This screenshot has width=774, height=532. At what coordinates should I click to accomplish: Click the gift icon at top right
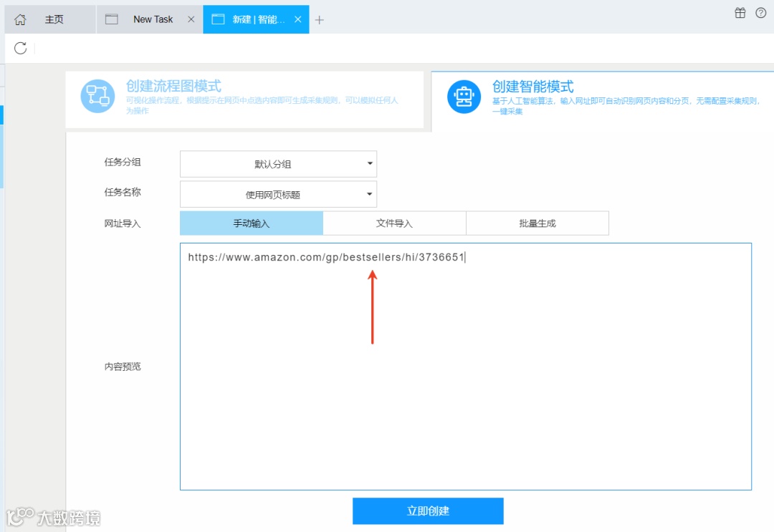740,13
